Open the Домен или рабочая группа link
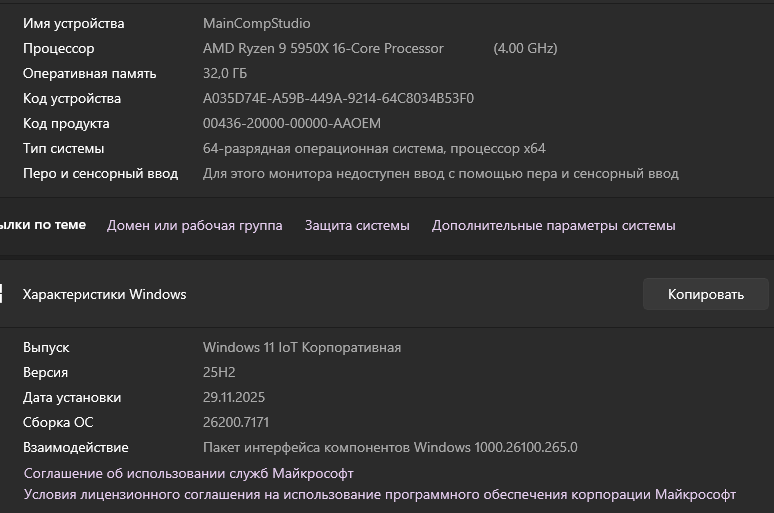This screenshot has width=774, height=513. click(x=194, y=226)
